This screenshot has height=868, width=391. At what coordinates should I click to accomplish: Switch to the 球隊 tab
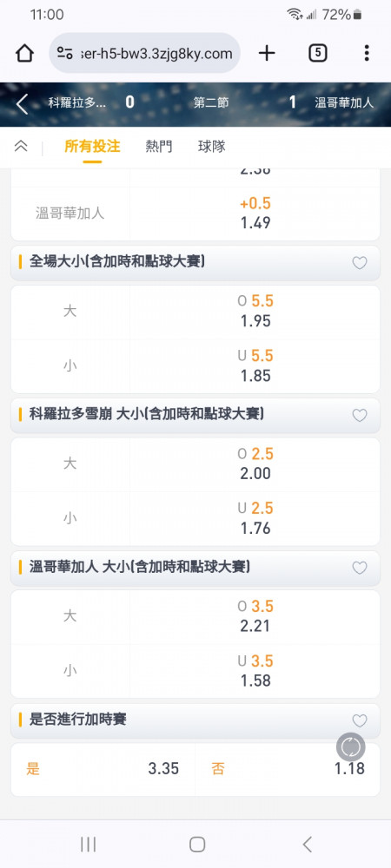211,146
